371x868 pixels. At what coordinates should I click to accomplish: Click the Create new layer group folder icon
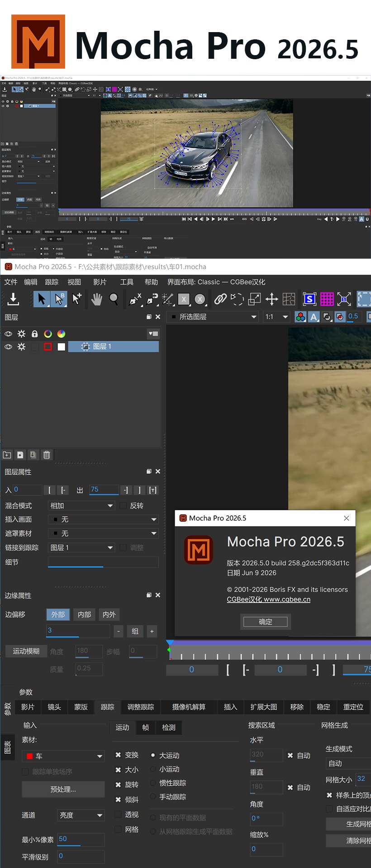pyautogui.click(x=7, y=455)
